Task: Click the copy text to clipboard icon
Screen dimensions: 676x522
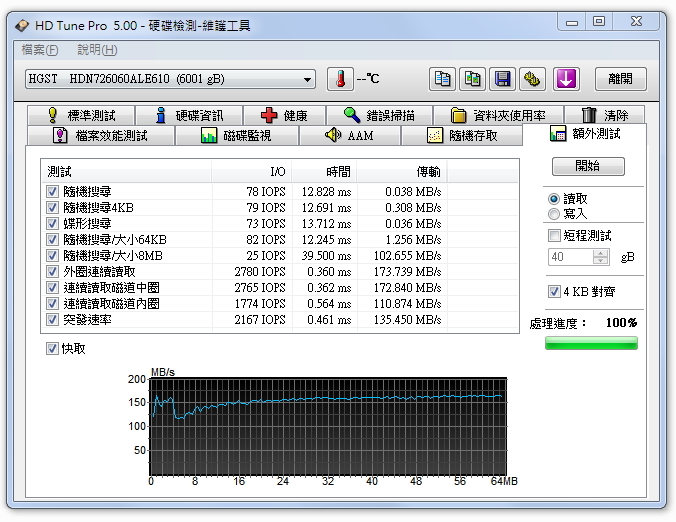Action: pos(442,79)
